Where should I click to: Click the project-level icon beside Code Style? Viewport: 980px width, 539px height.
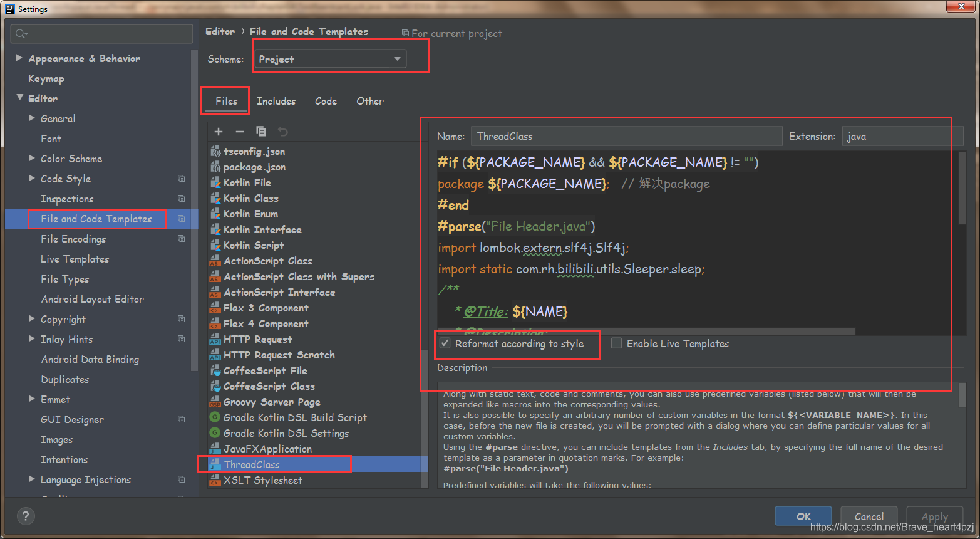(181, 179)
